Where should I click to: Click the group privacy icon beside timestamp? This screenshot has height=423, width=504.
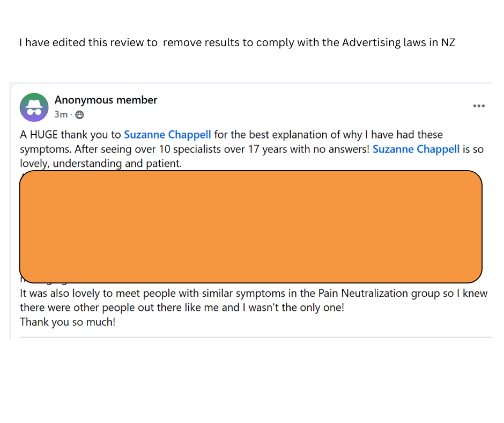point(79,114)
